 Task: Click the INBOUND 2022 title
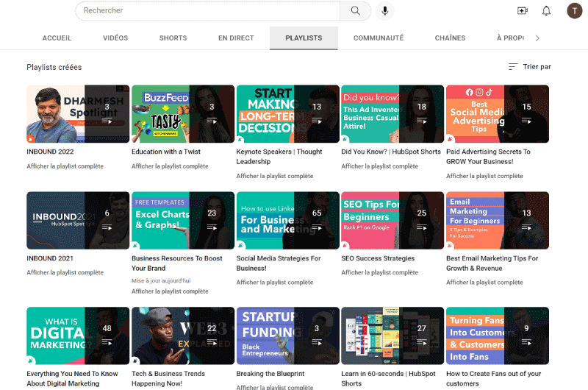point(50,152)
